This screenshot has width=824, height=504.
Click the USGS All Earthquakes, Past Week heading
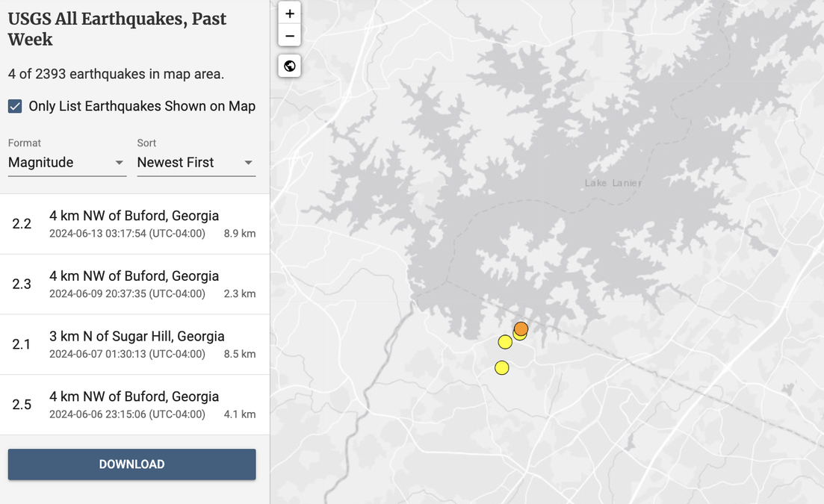(x=117, y=29)
